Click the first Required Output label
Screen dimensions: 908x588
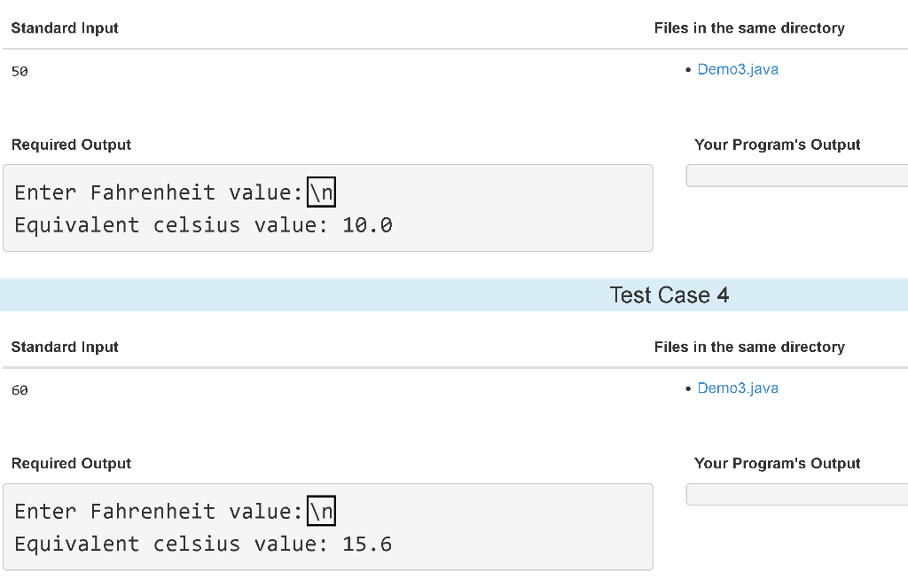point(71,145)
